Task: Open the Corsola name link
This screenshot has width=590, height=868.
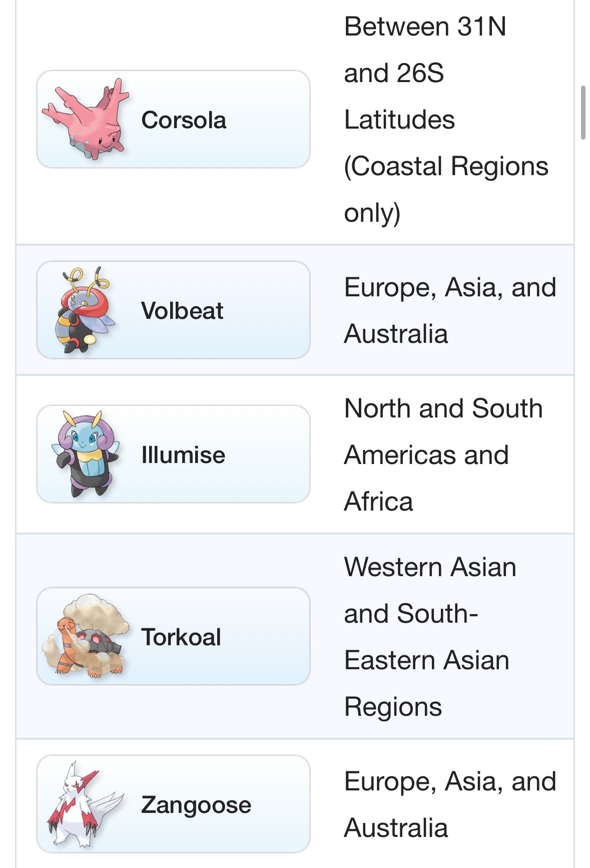Action: [184, 120]
